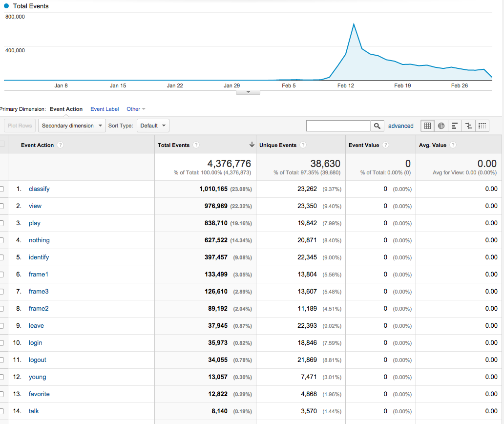Open help for Avg. Value column
The image size is (504, 424).
[x=453, y=145]
